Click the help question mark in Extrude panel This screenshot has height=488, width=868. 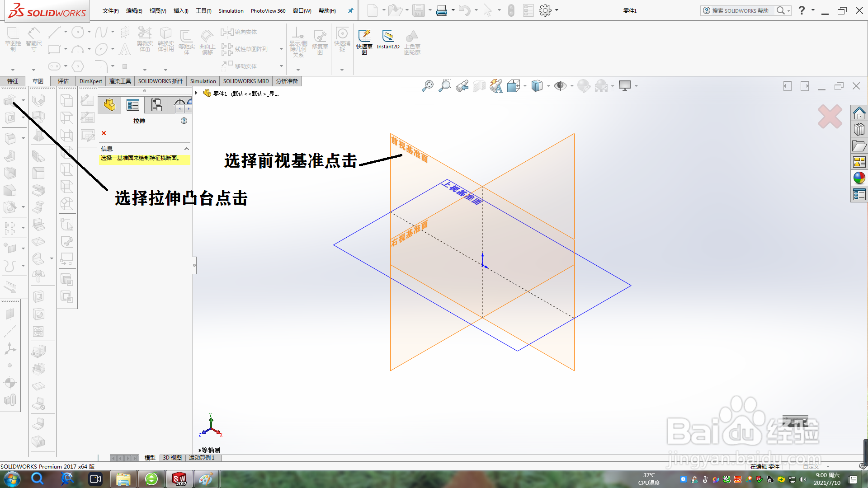pyautogui.click(x=184, y=121)
